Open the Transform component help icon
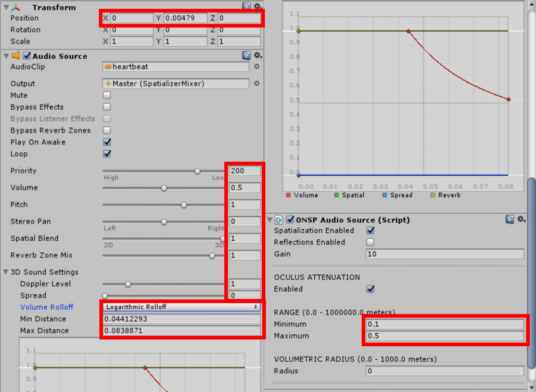536x392 pixels. [246, 7]
